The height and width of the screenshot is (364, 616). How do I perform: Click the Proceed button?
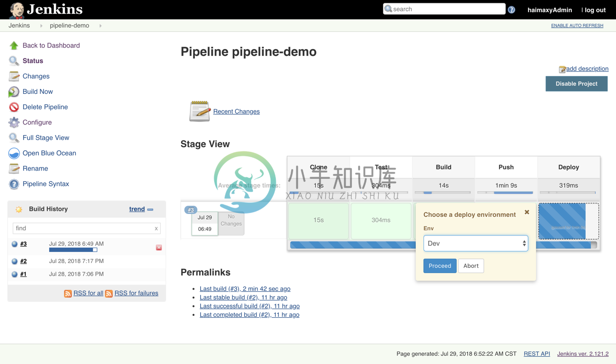tap(440, 266)
